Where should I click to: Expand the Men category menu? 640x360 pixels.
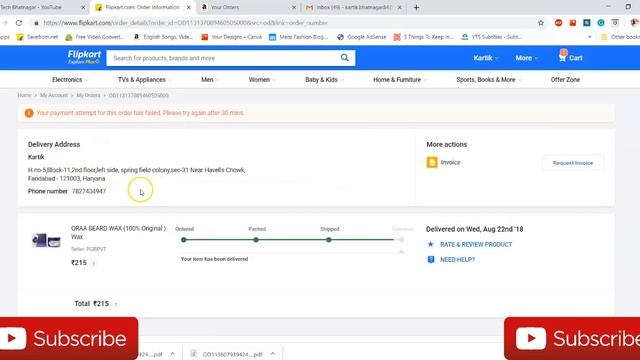point(210,80)
